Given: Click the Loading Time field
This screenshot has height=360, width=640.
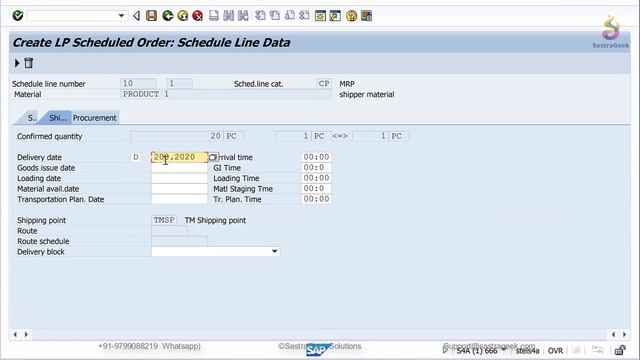Looking at the screenshot, I should click(316, 178).
